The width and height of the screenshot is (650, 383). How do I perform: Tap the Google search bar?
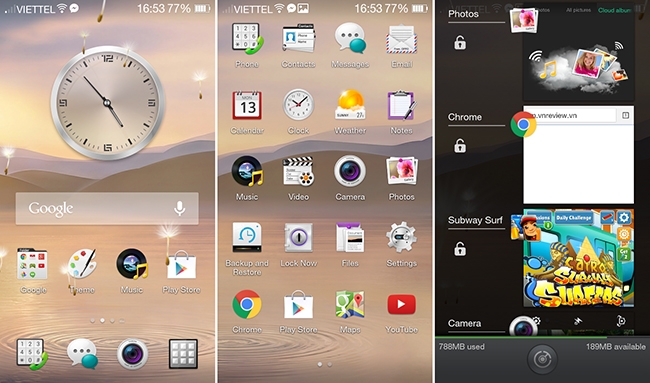pos(107,208)
